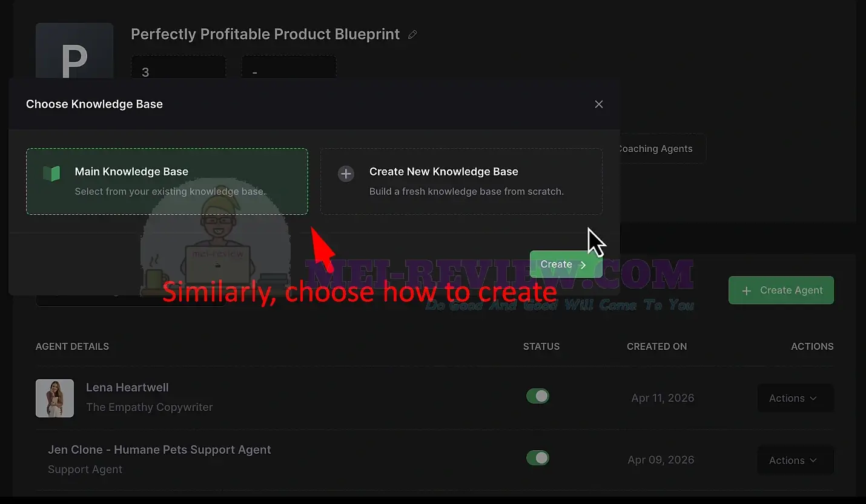This screenshot has width=866, height=504.
Task: Click the STATUS column header
Action: click(541, 347)
